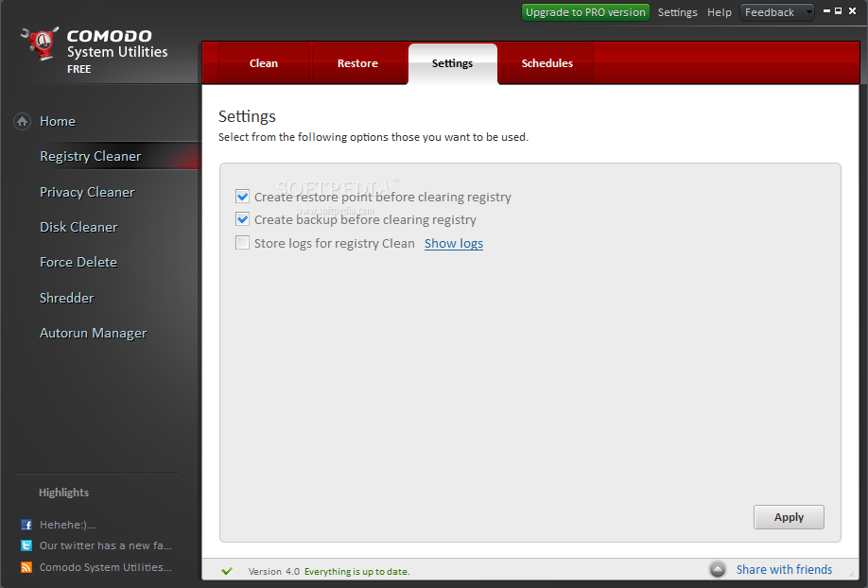Open the Shredder section
The width and height of the screenshot is (868, 588).
66,298
